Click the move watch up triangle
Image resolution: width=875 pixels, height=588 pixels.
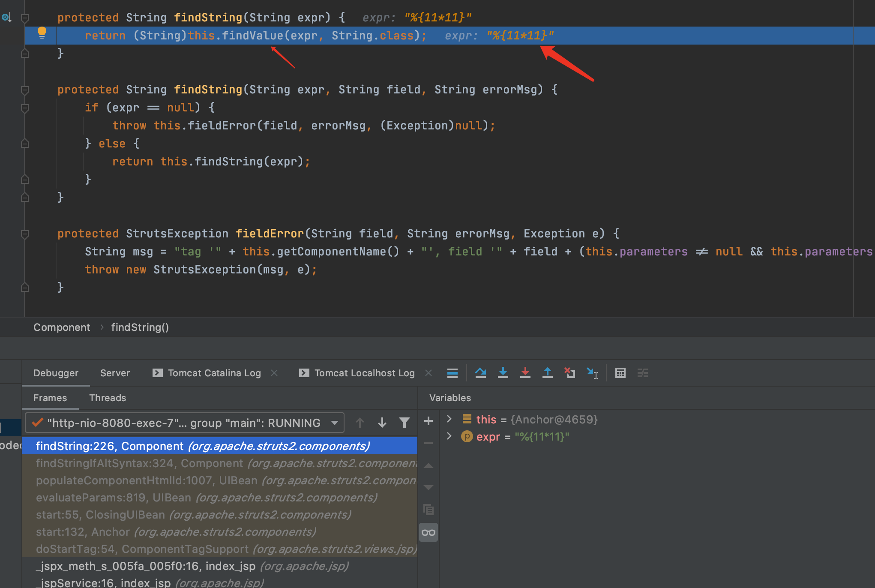pos(428,466)
